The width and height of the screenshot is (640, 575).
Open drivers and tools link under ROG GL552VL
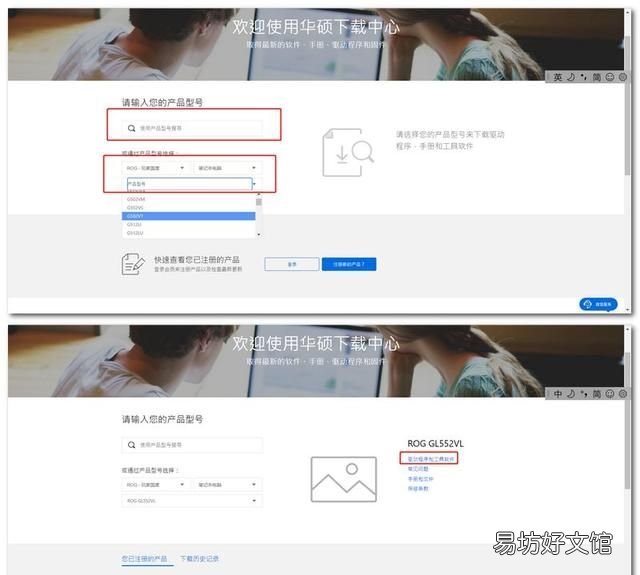click(431, 459)
